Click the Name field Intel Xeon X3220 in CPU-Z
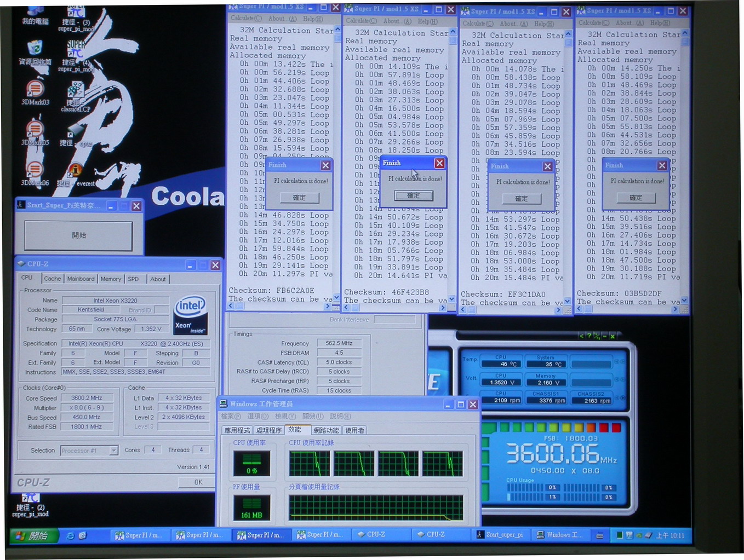Image resolution: width=744 pixels, height=560 pixels. click(x=115, y=301)
